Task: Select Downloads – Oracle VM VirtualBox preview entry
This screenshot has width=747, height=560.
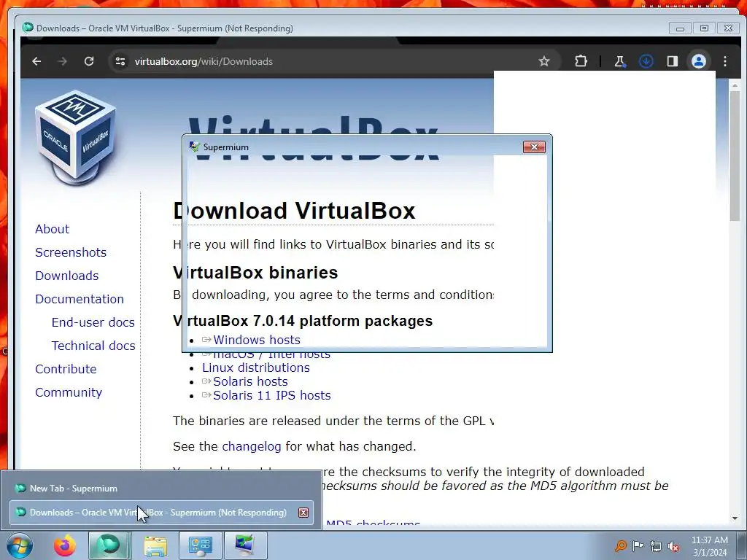Action: click(x=161, y=513)
